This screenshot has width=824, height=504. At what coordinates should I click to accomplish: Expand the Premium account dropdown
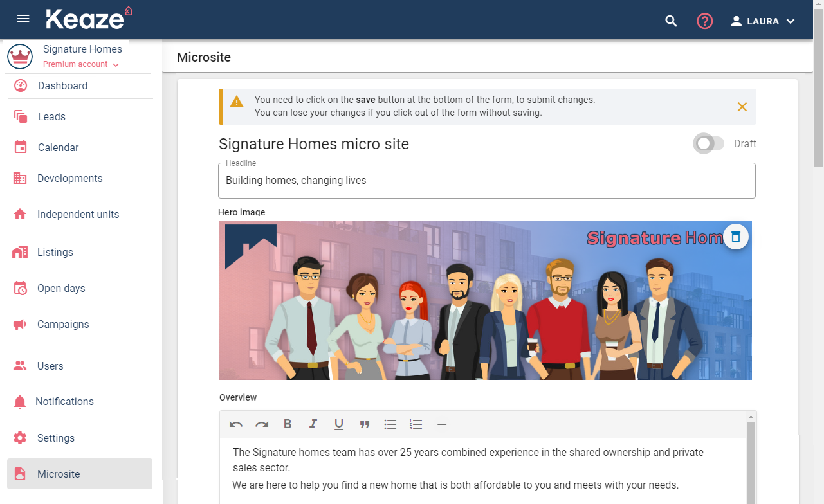click(81, 64)
